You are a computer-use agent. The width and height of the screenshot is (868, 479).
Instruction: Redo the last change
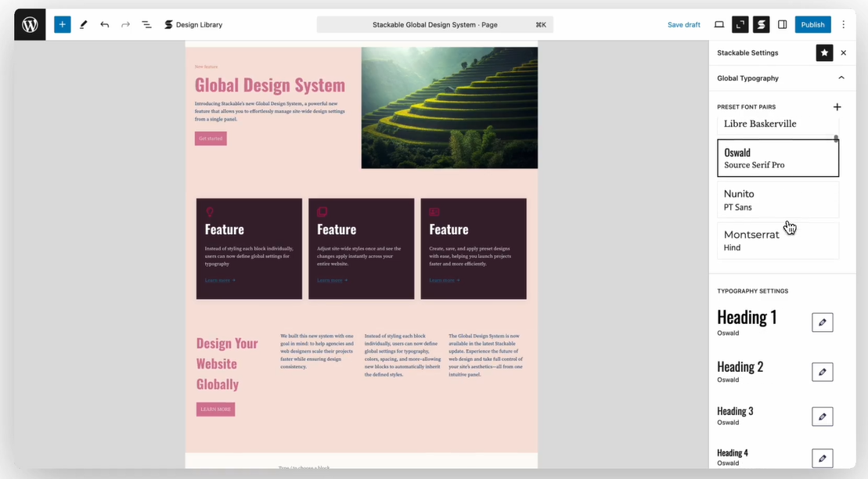126,24
